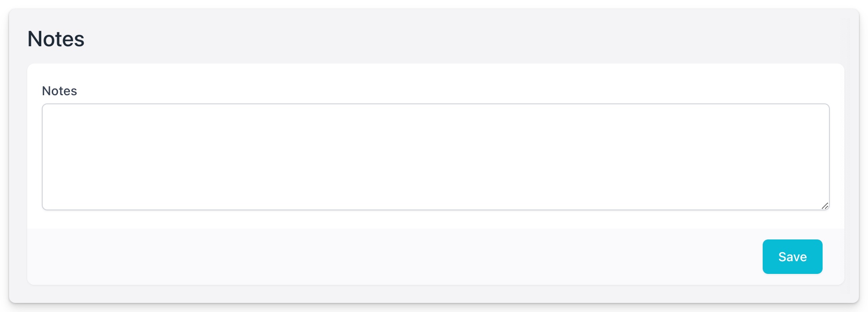868x312 pixels.
Task: Click inside the empty notes textarea
Action: click(435, 156)
